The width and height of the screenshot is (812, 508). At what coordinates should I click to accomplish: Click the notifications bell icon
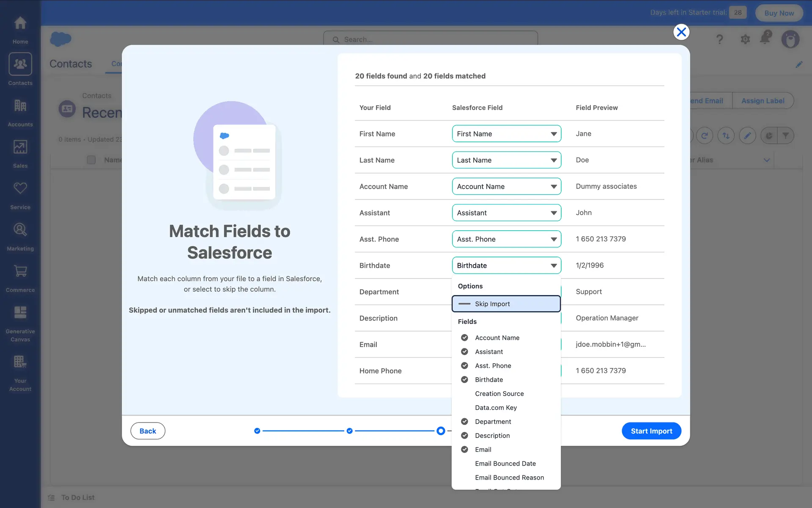pyautogui.click(x=765, y=38)
